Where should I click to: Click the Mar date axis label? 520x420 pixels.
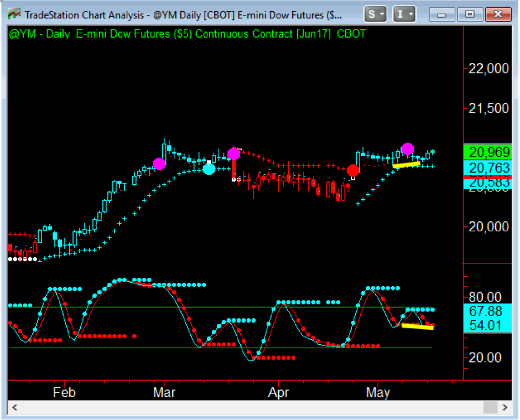coord(164,392)
